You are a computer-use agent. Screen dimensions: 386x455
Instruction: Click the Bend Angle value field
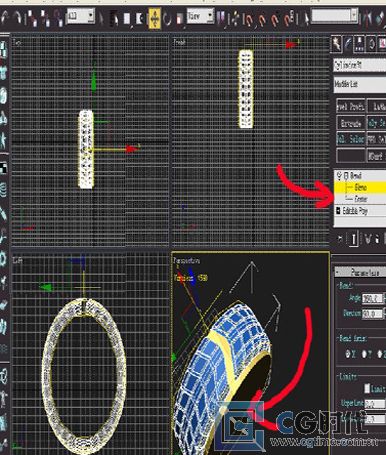372,298
